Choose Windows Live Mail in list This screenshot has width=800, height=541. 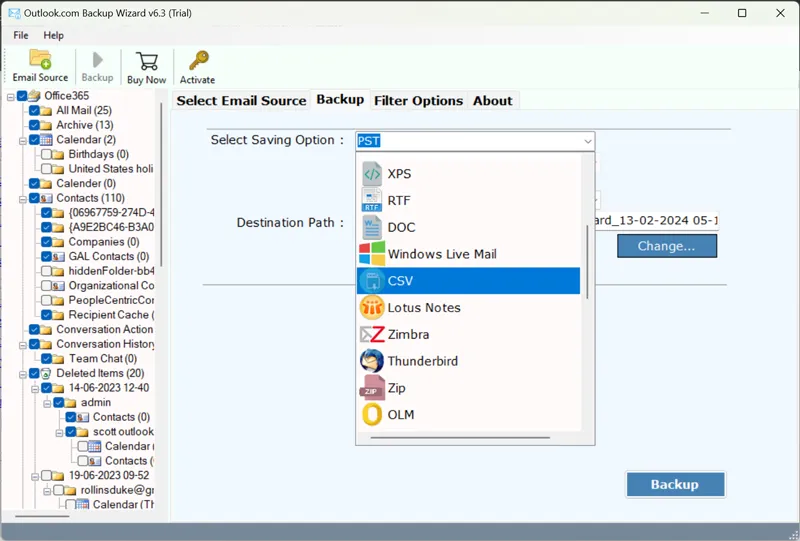coord(441,254)
